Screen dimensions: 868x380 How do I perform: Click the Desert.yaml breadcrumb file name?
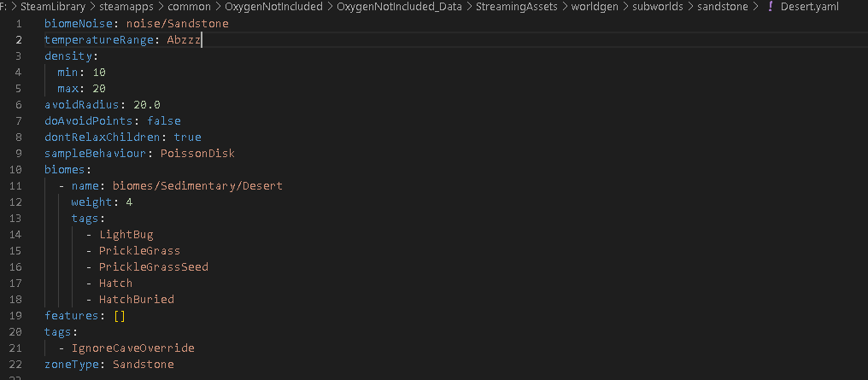pos(810,7)
